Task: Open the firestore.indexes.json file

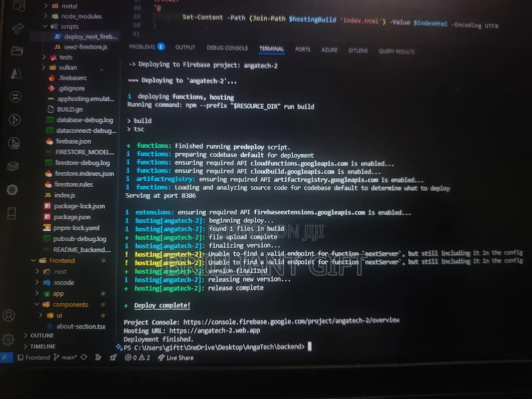Action: (x=84, y=174)
